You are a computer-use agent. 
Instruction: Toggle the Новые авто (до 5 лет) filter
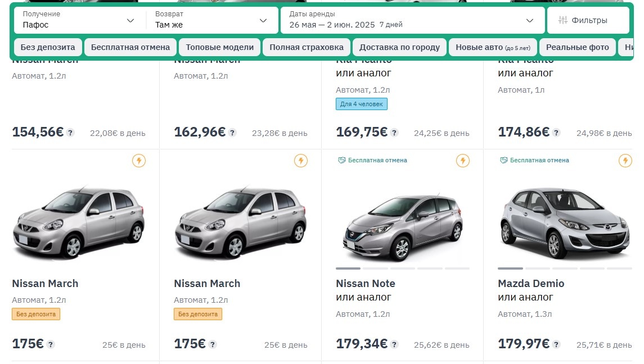pyautogui.click(x=492, y=47)
